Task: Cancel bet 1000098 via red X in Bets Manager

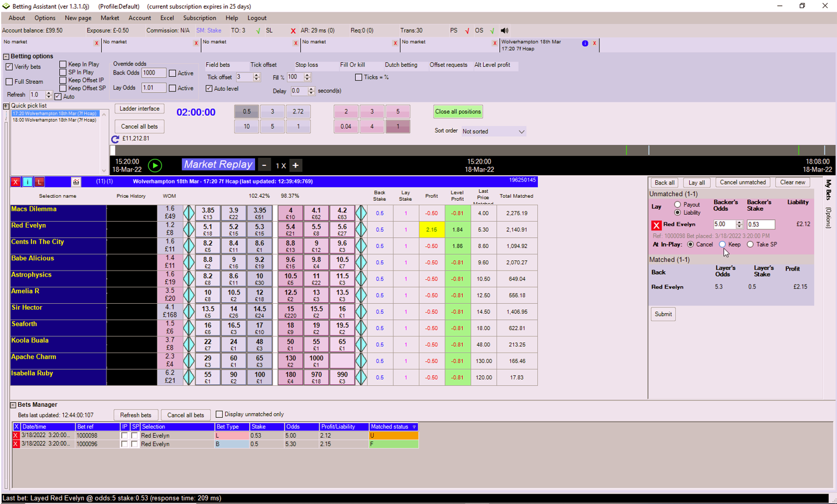Action: pyautogui.click(x=16, y=435)
